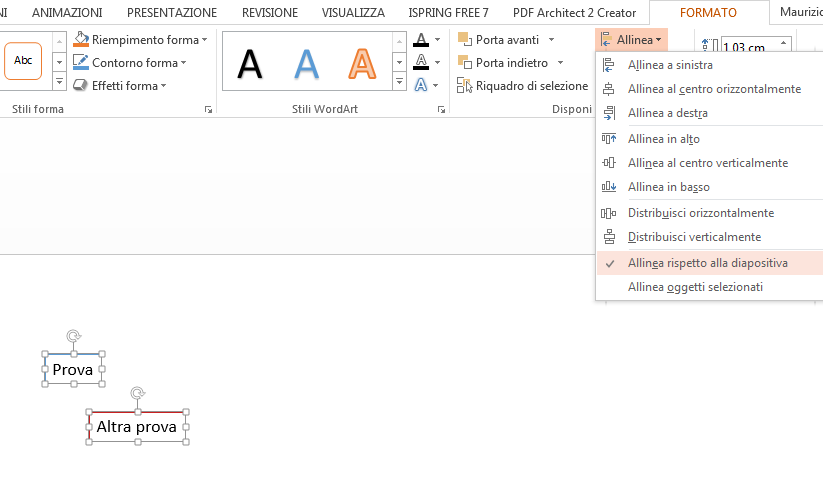Toggle Allinea rispetto alla diapositiva option
This screenshot has width=823, height=484.
tap(710, 263)
